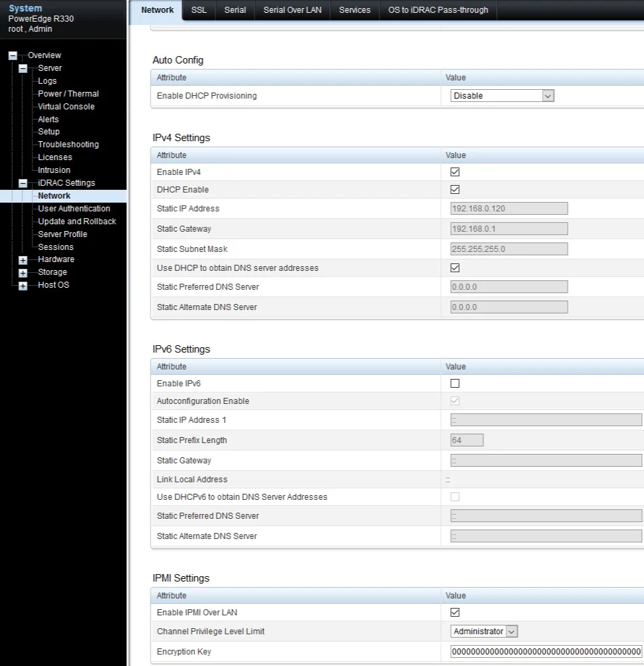This screenshot has width=644, height=666.
Task: Switch to the SSL tab
Action: click(198, 10)
